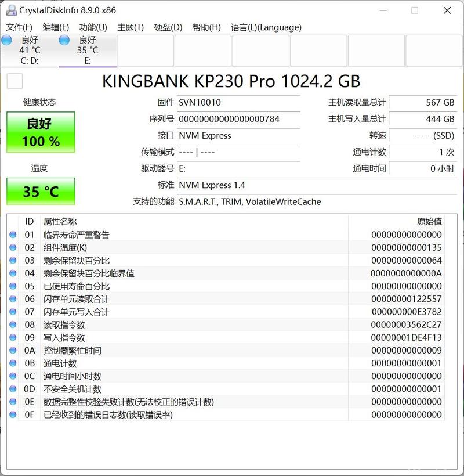Click the square button left of KINGBANK title

pos(14,81)
